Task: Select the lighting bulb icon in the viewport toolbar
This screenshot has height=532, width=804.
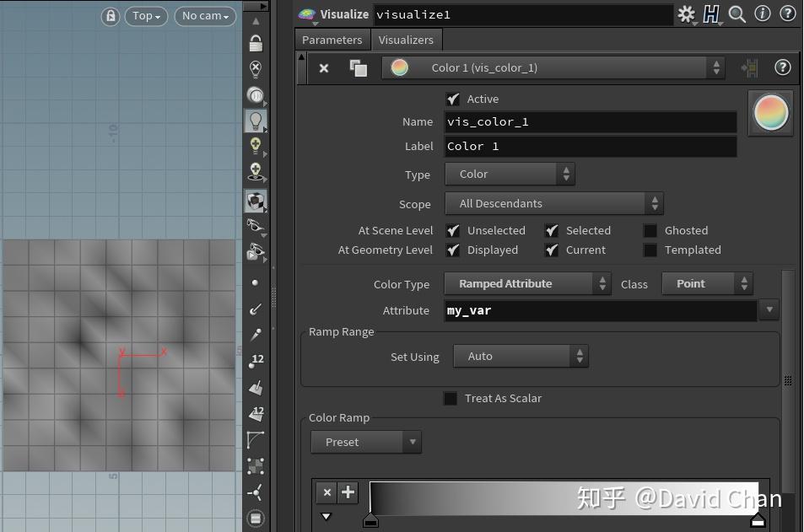Action: [255, 121]
